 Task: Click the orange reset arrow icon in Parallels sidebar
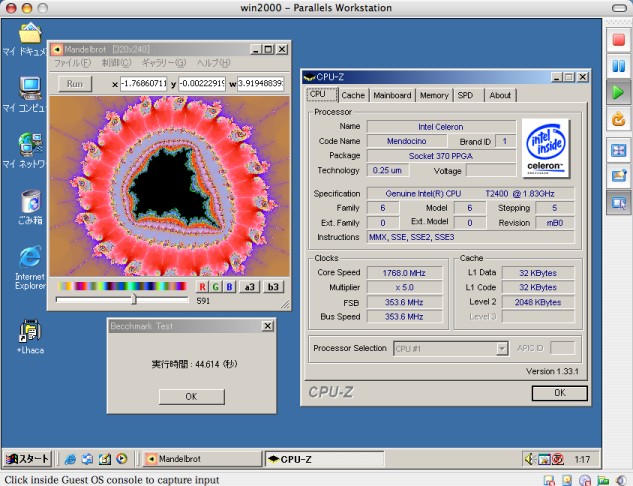(x=618, y=119)
